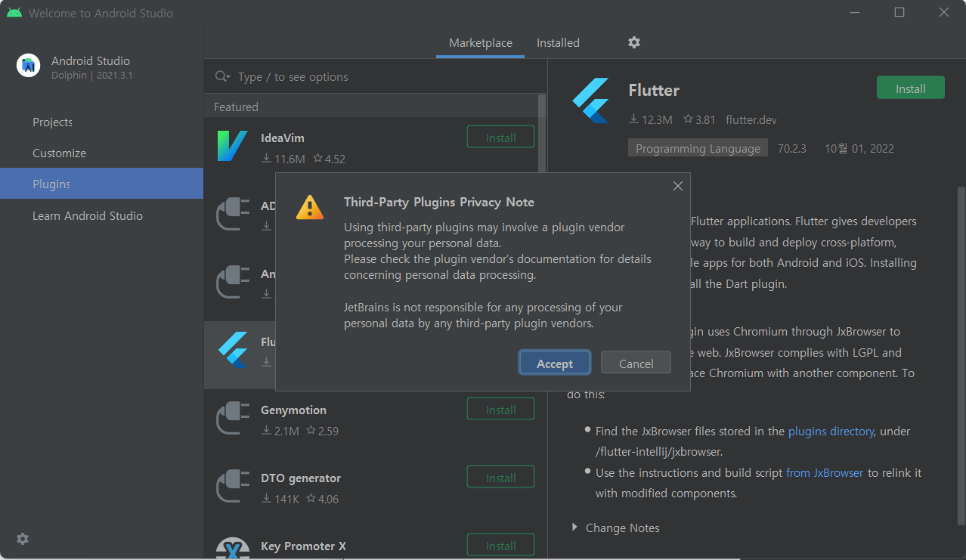Screen dimensions: 966x560
Task: Click the warning triangle icon in dialog
Action: pos(310,207)
